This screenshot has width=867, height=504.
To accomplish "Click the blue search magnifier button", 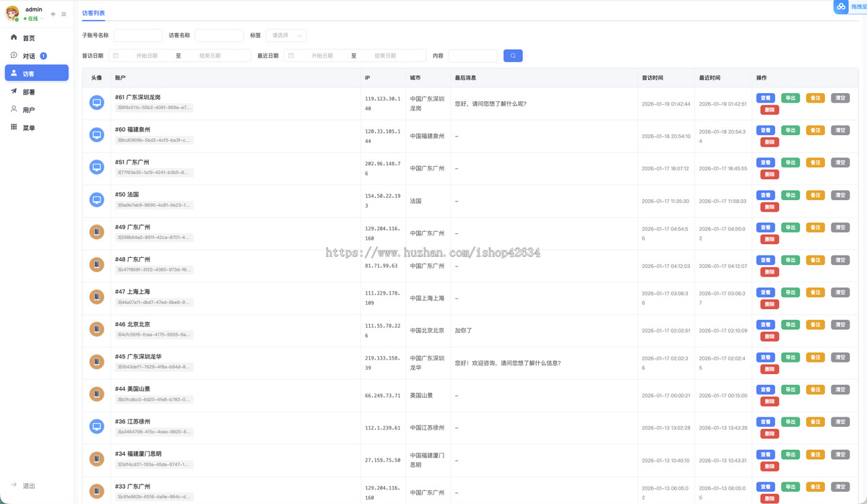I will tap(513, 56).
